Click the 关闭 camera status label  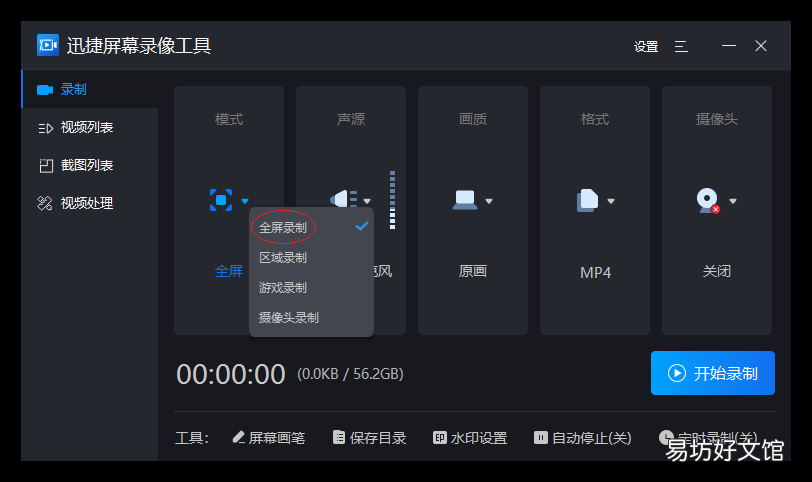[x=717, y=271]
